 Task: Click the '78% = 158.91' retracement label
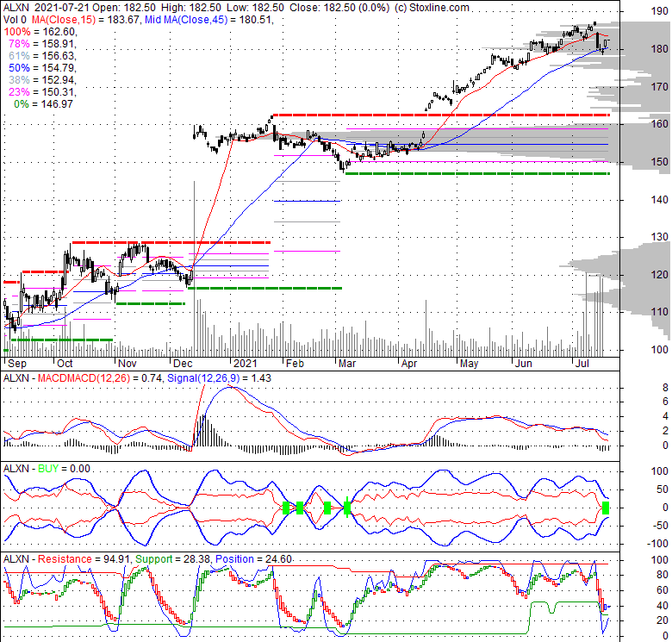(42, 44)
